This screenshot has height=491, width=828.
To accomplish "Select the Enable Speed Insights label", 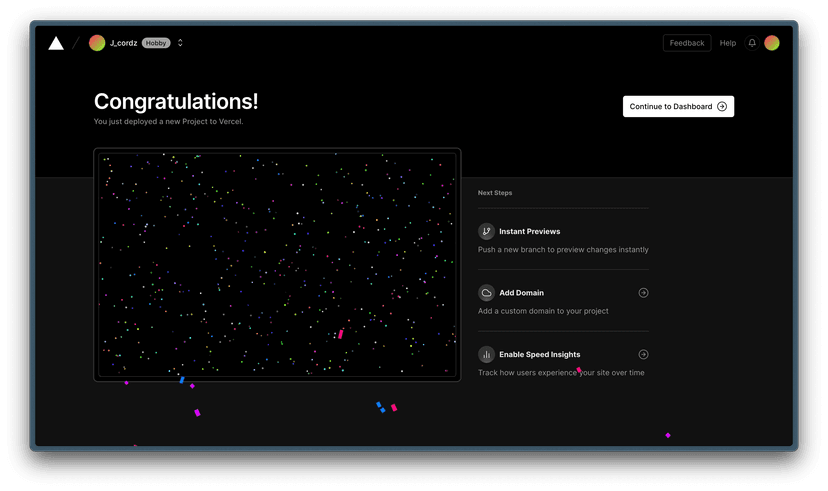I will (539, 354).
